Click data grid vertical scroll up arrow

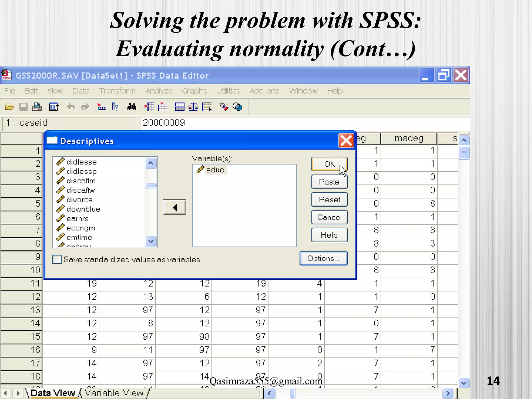pyautogui.click(x=464, y=140)
